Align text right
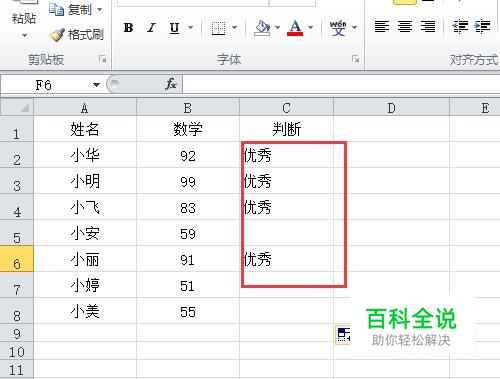Screen dimensions: 500x379 [x=428, y=26]
